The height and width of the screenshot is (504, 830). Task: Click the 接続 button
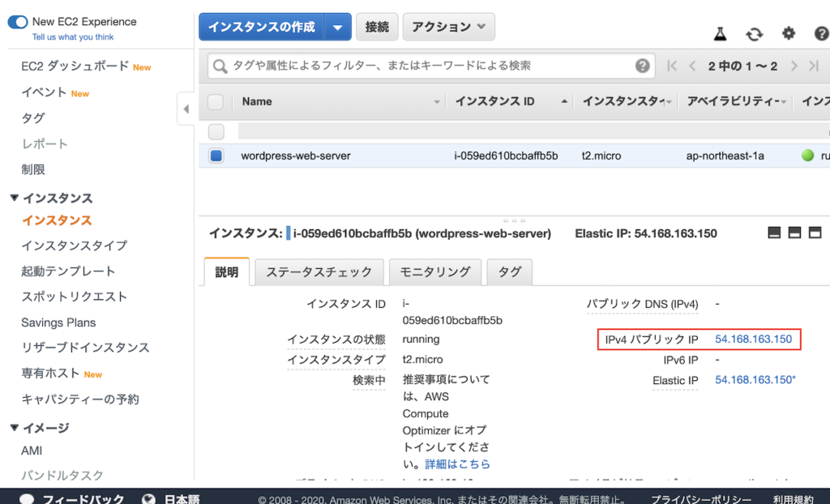tap(377, 27)
